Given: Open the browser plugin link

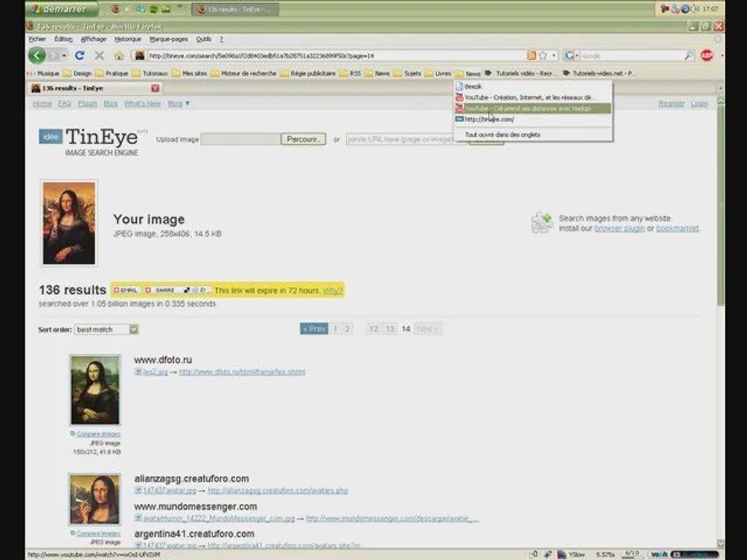Looking at the screenshot, I should tap(619, 229).
